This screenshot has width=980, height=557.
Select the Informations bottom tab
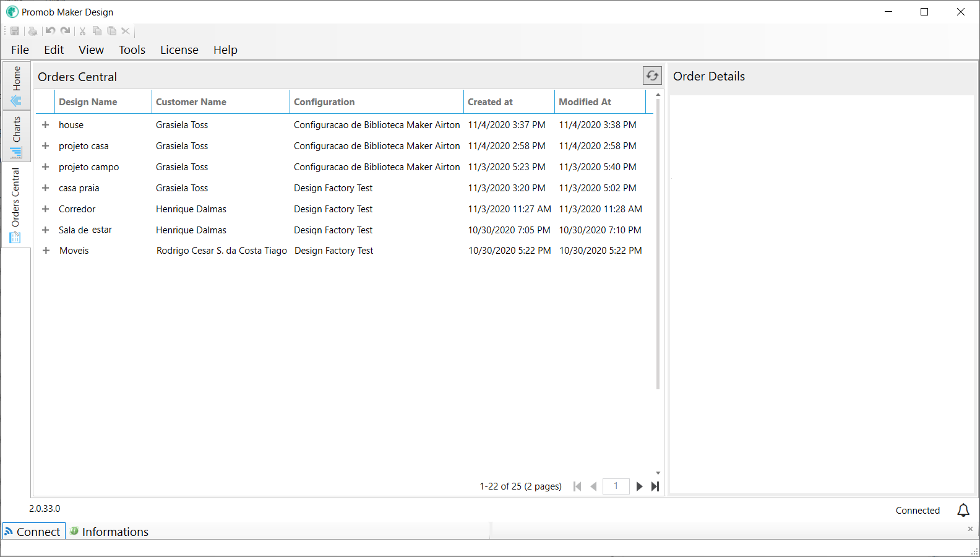tap(110, 532)
